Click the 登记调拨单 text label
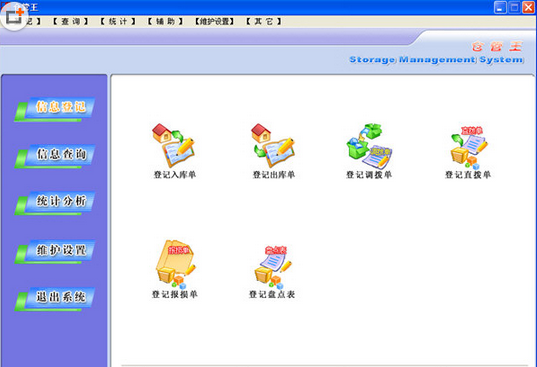 [x=369, y=175]
